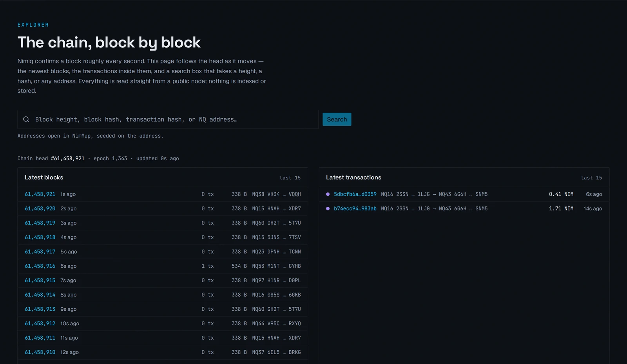The width and height of the screenshot is (627, 364).
Task: Open block 61,458,913
Action: 40,309
